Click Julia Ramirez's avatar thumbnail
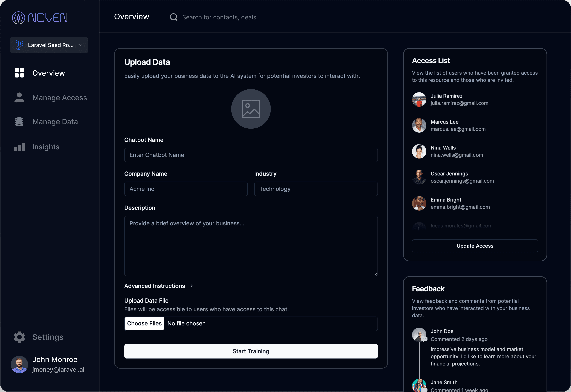 (419, 99)
